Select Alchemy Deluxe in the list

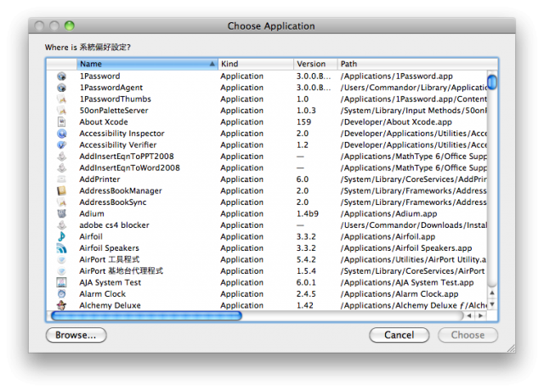coord(110,305)
